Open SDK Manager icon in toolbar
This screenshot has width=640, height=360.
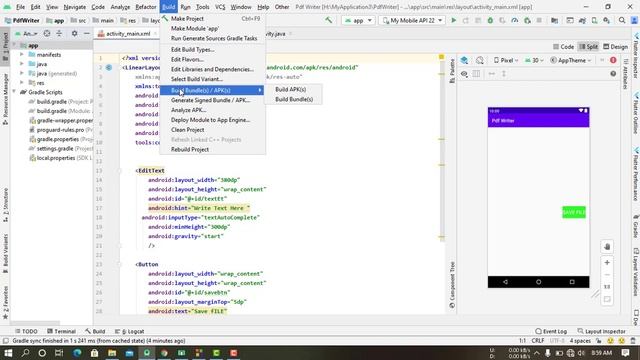(607, 20)
